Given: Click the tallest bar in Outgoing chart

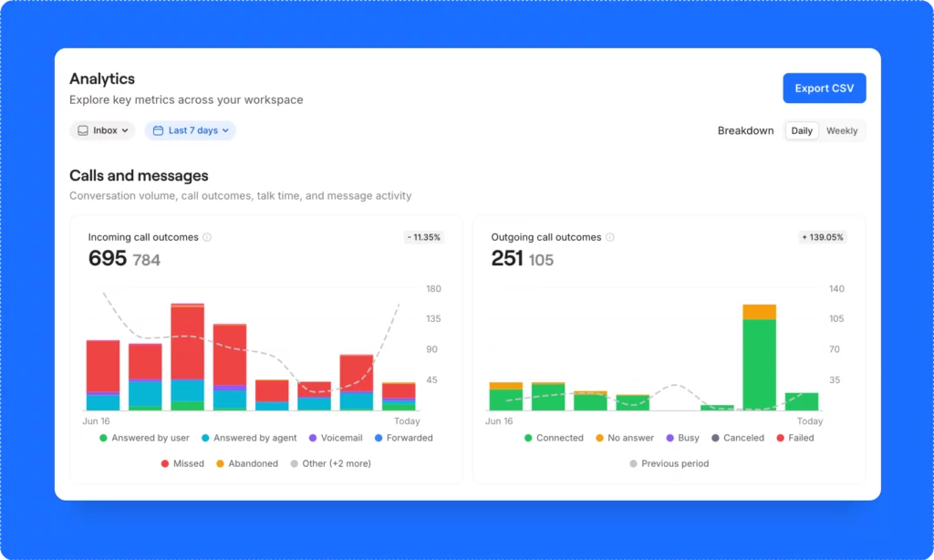Looking at the screenshot, I should 759,358.
